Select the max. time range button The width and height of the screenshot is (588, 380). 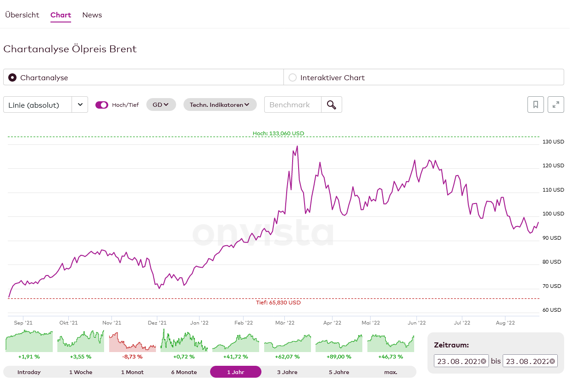pos(390,372)
